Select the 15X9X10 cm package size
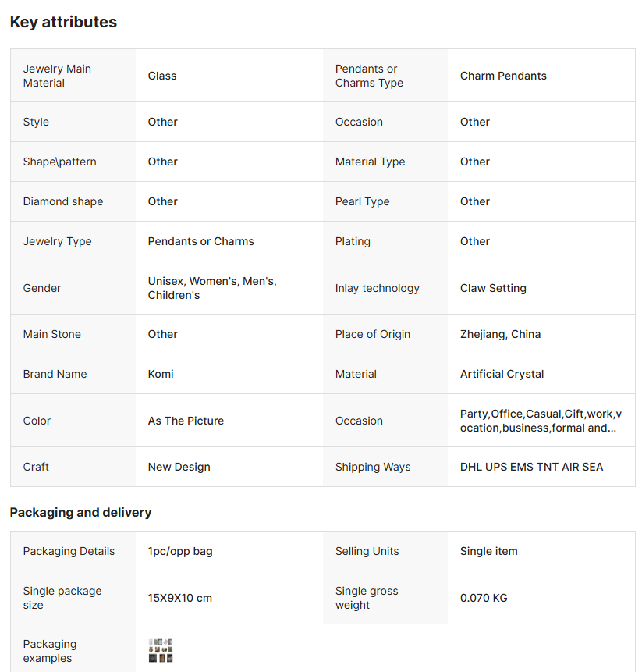Viewport: 642px width, 672px height. pyautogui.click(x=179, y=598)
